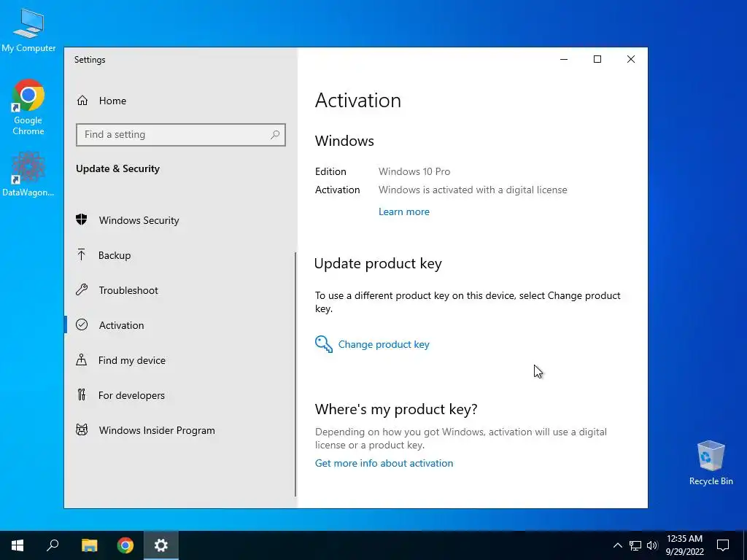Focus the Find a setting search box
Viewport: 747px width, 560px height.
181,135
